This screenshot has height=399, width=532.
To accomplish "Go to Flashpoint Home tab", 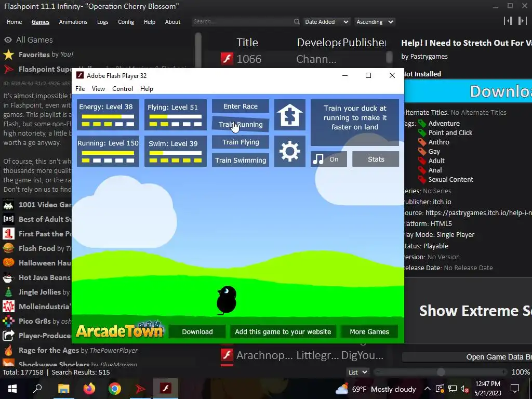I will [x=14, y=22].
